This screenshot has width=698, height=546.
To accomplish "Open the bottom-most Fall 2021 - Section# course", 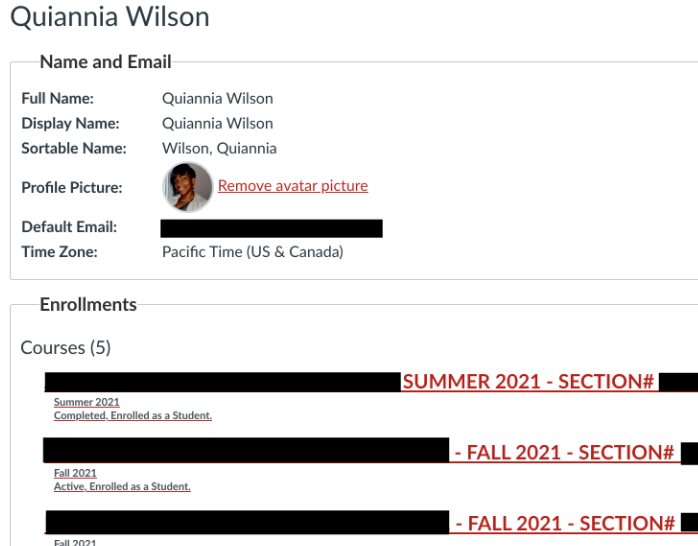I will tap(565, 523).
